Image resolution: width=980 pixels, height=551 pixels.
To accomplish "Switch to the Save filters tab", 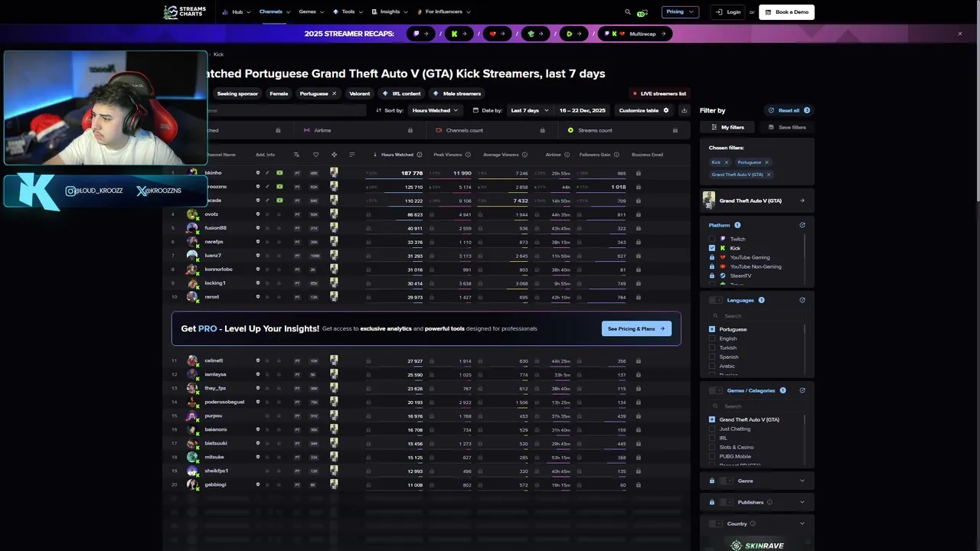I will pos(787,127).
